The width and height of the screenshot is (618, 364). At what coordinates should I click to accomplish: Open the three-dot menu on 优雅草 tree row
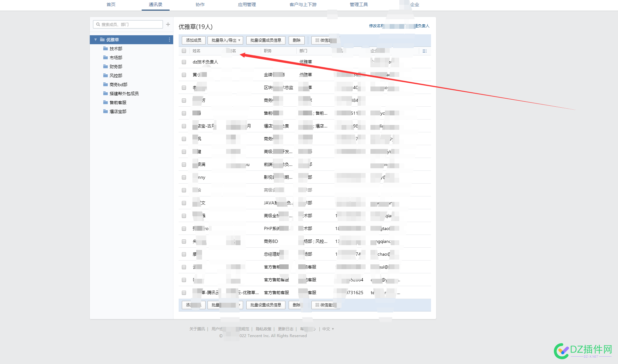(169, 40)
